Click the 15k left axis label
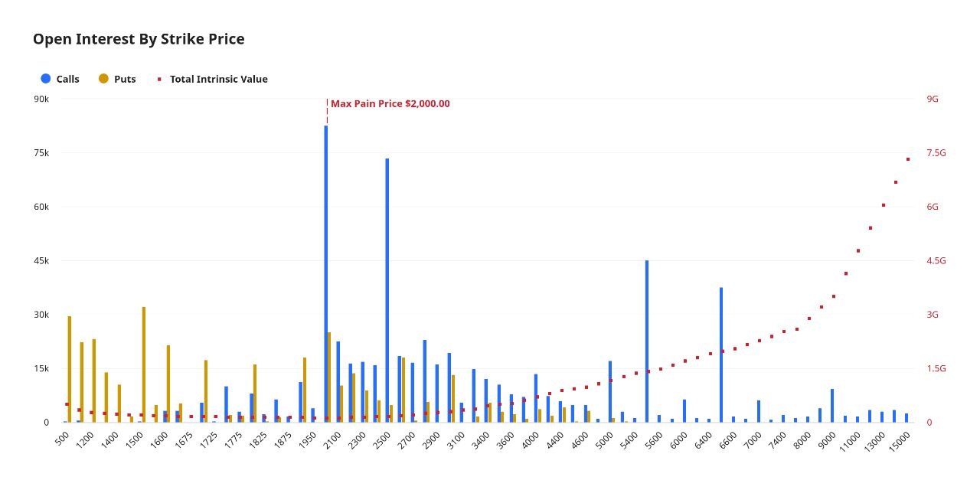The width and height of the screenshot is (980, 490). [x=41, y=369]
